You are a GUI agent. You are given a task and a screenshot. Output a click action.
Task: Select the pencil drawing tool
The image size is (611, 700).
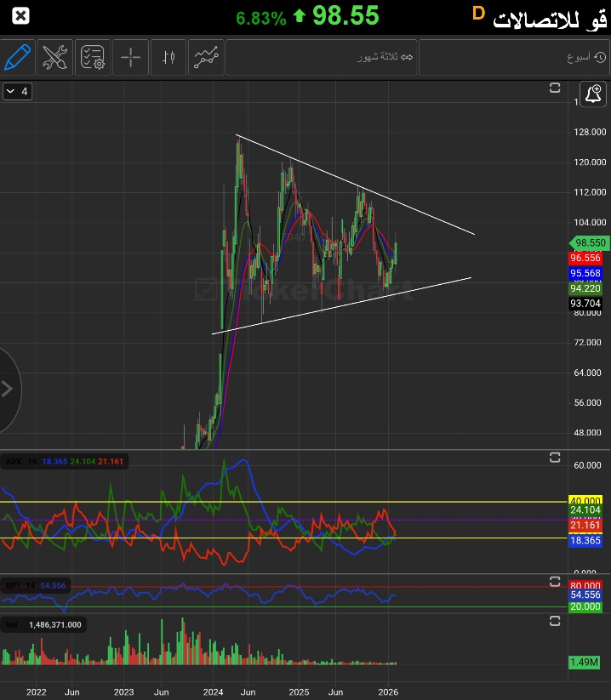tap(18, 58)
